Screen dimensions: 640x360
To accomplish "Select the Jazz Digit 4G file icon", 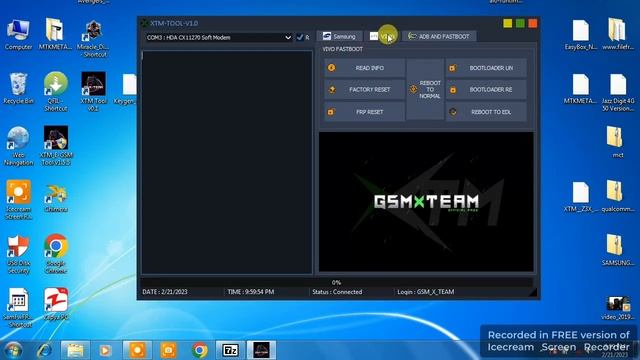I will click(618, 93).
